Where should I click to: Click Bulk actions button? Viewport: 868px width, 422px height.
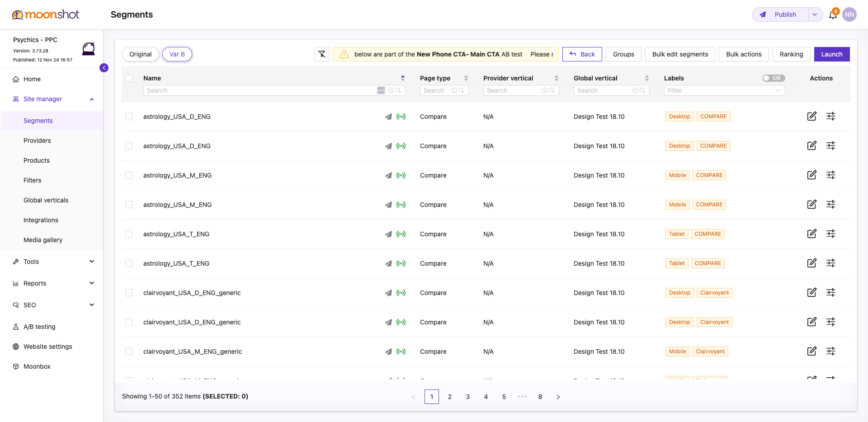[744, 54]
